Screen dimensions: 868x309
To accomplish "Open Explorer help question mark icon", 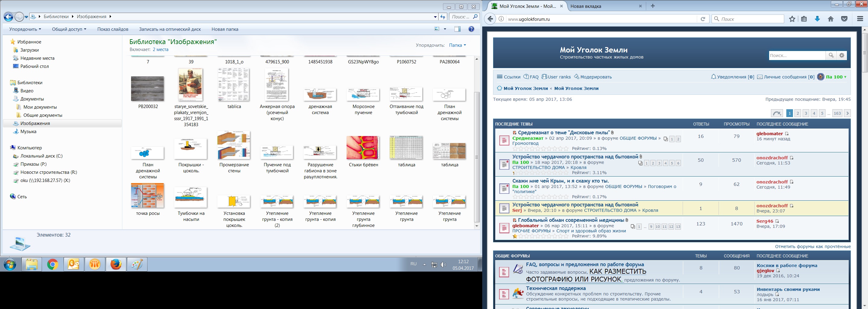I will tap(471, 29).
